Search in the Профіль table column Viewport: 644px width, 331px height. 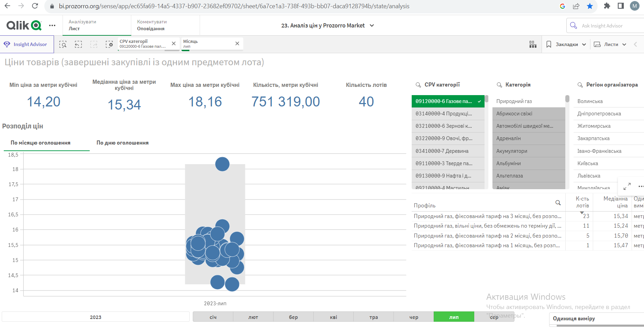tap(558, 203)
